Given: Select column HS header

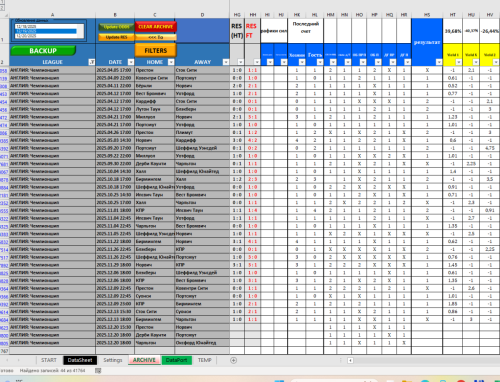Looking at the screenshot, I should pos(427,15).
